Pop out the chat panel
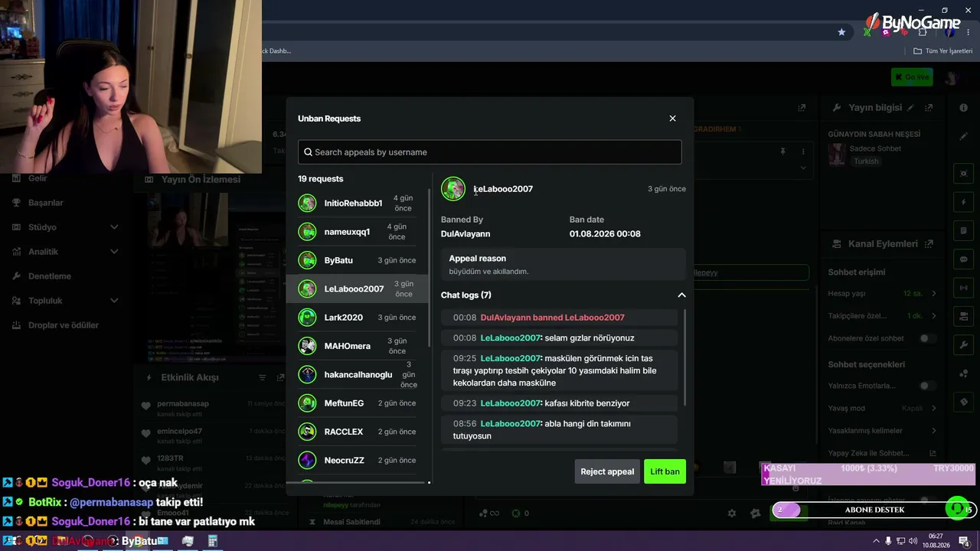 click(x=802, y=108)
